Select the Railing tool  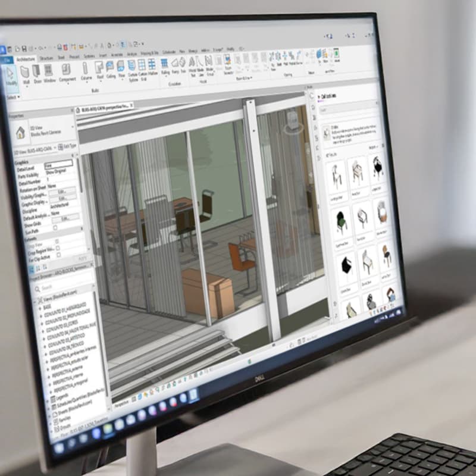pyautogui.click(x=165, y=67)
